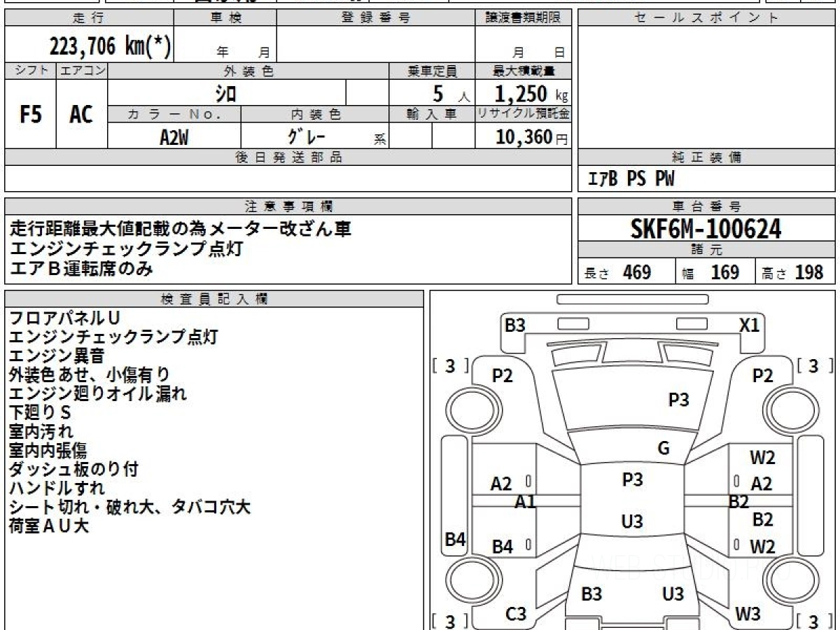840x630 pixels.
Task: Click the note "シート切れ・破れ大、タバコ穴大"
Action: [x=130, y=507]
